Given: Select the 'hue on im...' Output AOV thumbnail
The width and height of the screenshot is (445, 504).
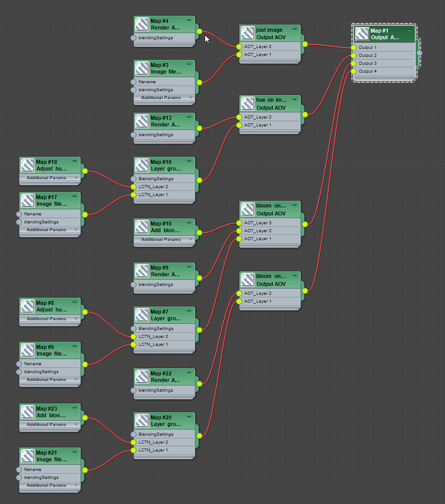Looking at the screenshot, I should click(247, 104).
